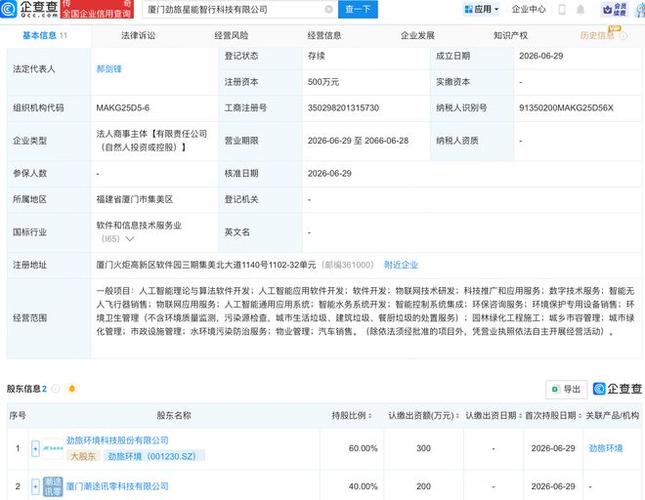Click the 350298201315730 registration number
The height and width of the screenshot is (500, 645).
343,108
